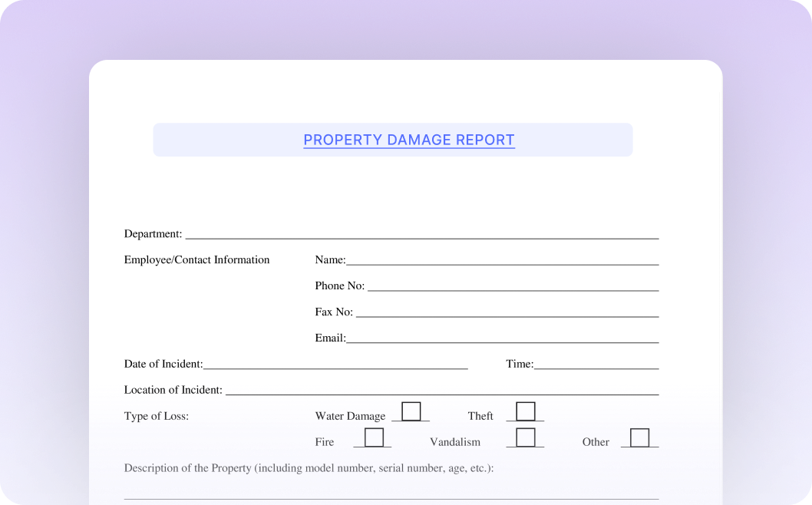Viewport: 812px width, 505px height.
Task: Click the Description of the Property label text
Action: coord(309,468)
